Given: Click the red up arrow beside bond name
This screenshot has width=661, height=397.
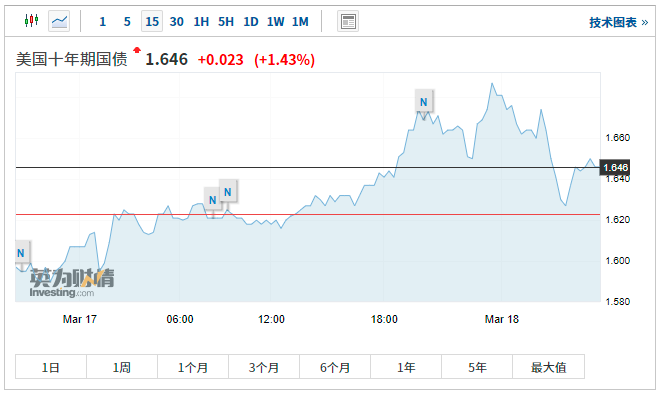Looking at the screenshot, I should 137,50.
